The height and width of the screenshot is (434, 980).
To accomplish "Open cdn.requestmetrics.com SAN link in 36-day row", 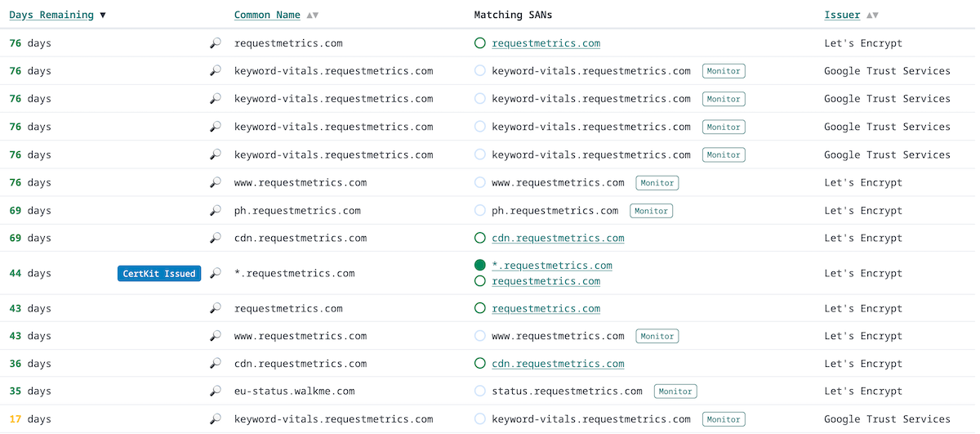I will [x=558, y=364].
